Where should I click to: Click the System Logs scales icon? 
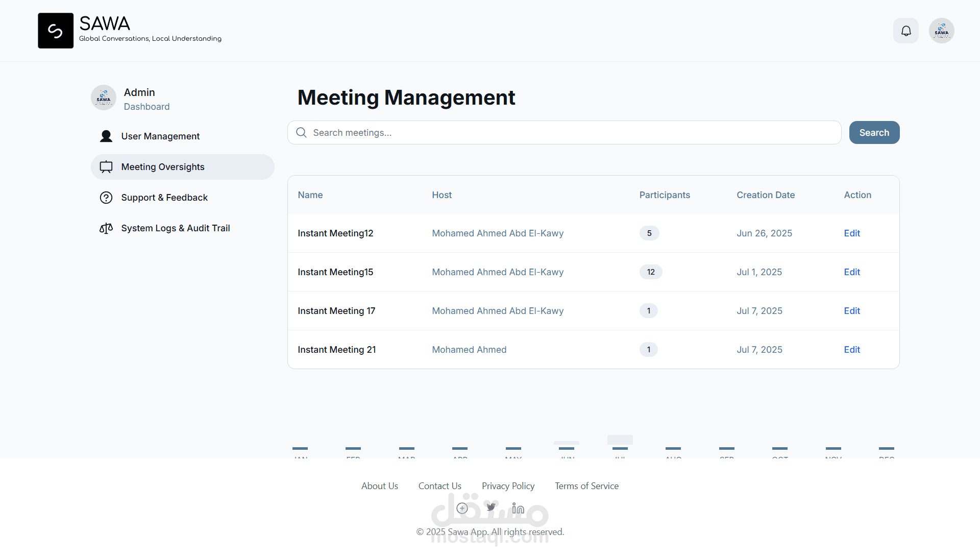(x=106, y=228)
